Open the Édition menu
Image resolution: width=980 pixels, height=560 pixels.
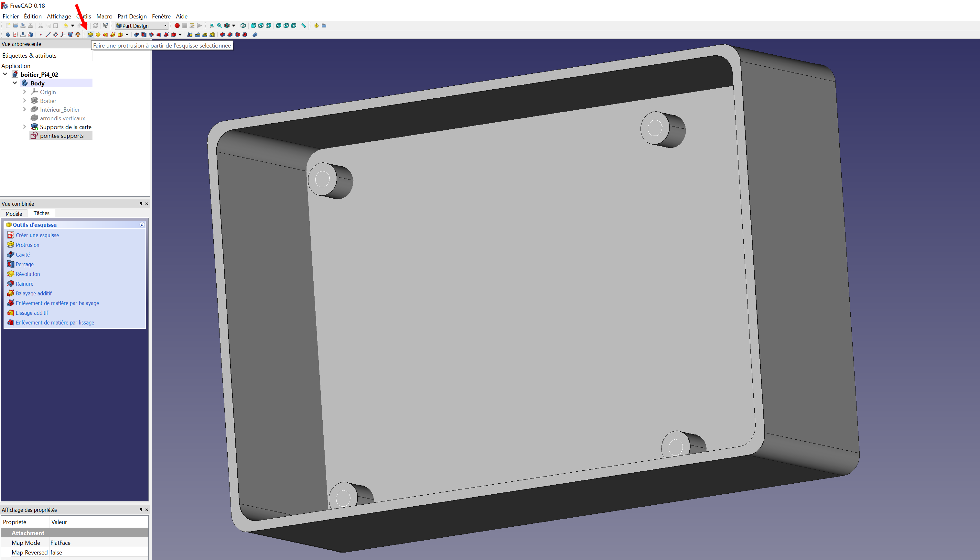coord(33,16)
